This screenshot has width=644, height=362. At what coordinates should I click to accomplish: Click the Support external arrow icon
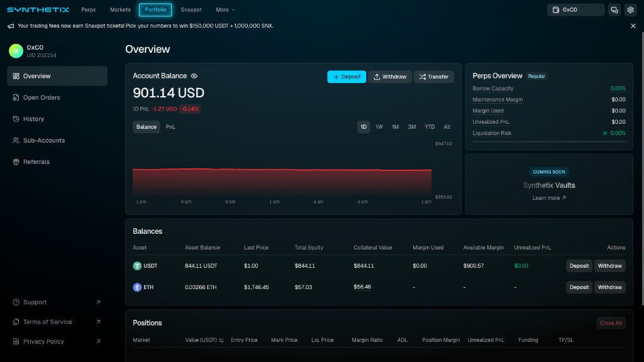98,302
